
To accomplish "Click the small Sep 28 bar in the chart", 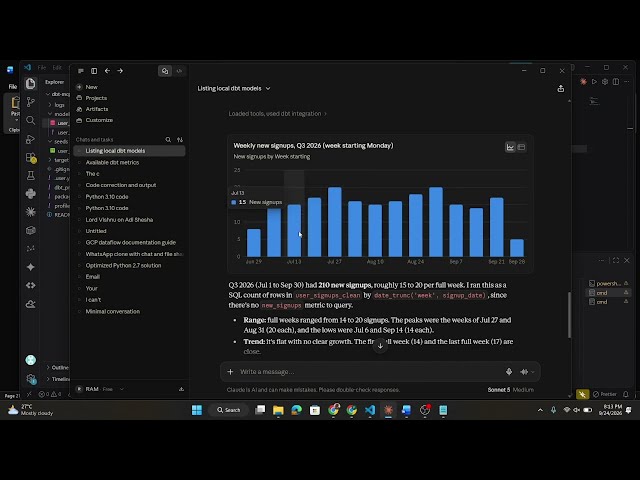I will 517,248.
